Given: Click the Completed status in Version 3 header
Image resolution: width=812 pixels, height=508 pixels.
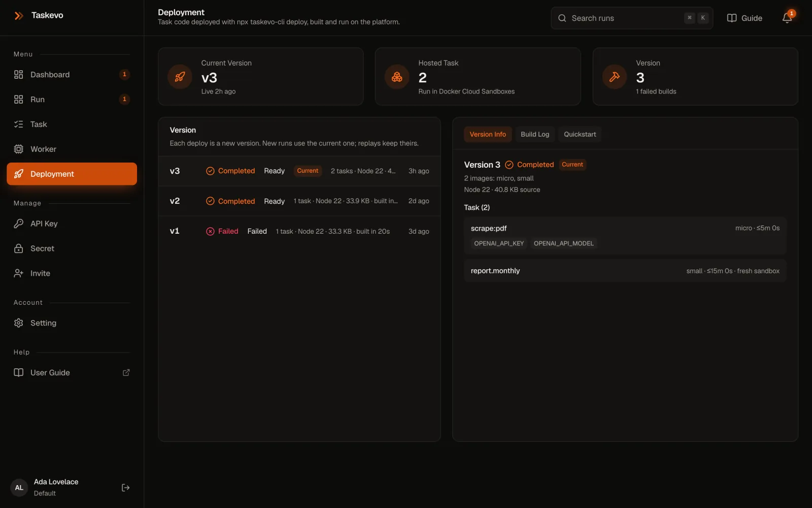Looking at the screenshot, I should pyautogui.click(x=529, y=165).
